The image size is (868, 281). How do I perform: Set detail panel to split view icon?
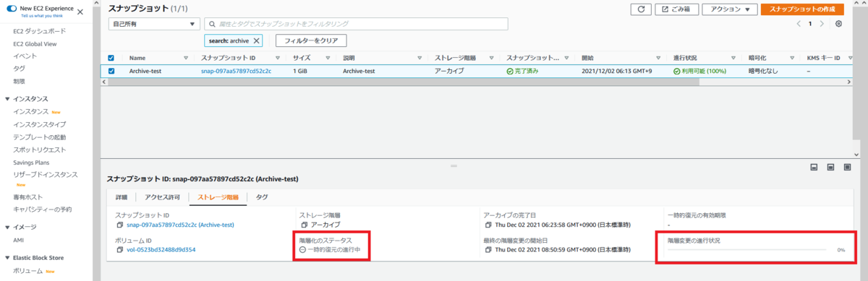(831, 167)
